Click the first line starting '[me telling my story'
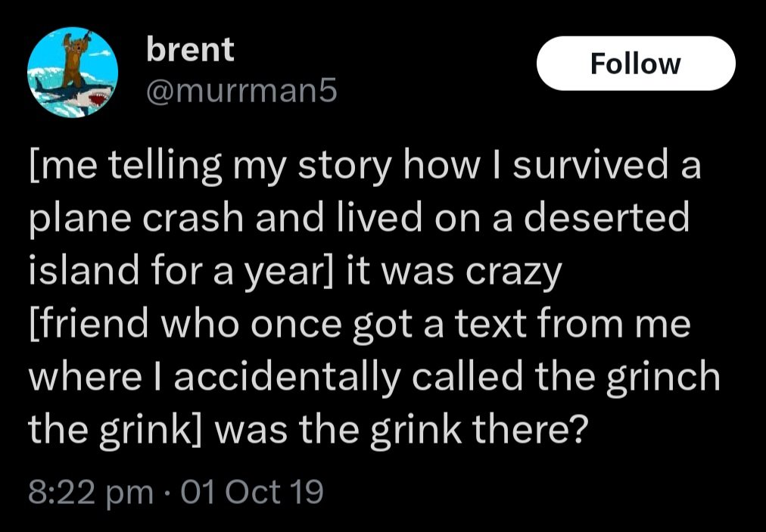This screenshot has width=766, height=532. (363, 166)
